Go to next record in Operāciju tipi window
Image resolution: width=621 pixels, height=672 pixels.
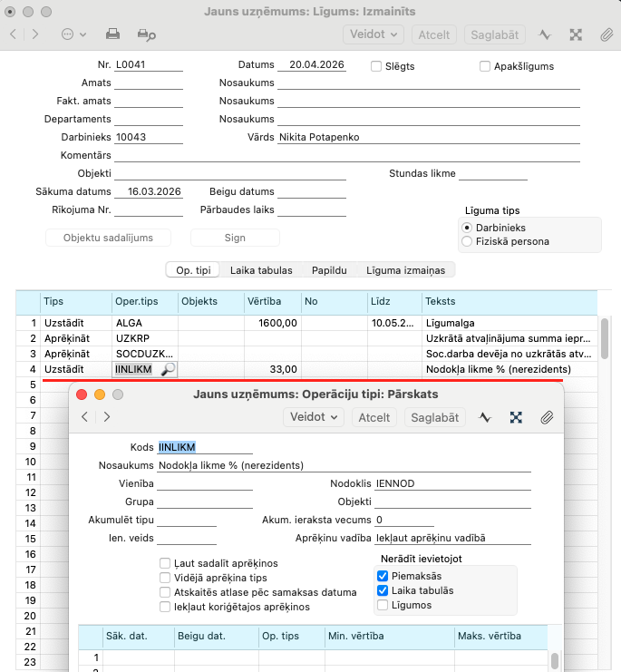107,416
